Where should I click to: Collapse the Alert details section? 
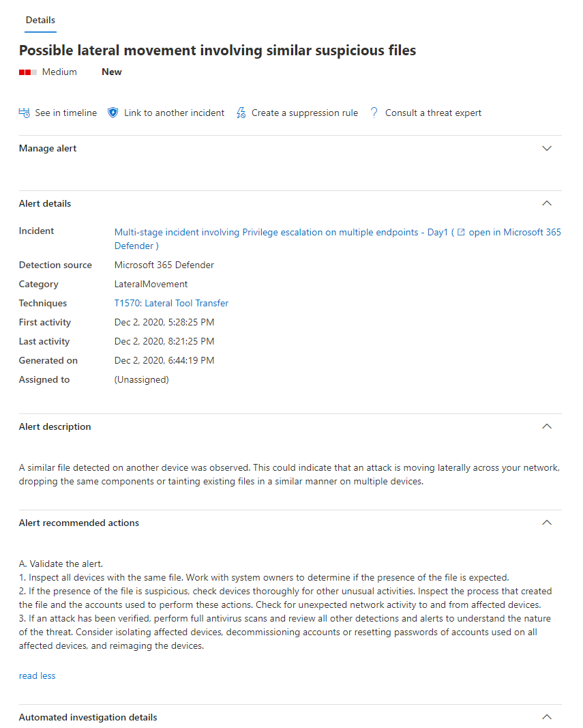pyautogui.click(x=546, y=203)
